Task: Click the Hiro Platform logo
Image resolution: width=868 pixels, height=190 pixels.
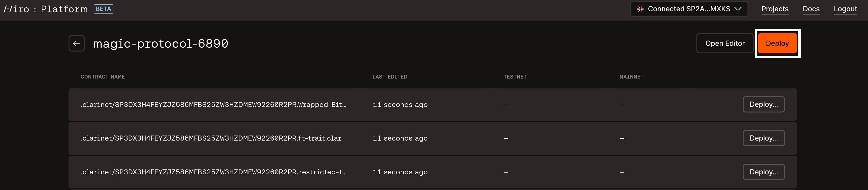Action: tap(46, 9)
